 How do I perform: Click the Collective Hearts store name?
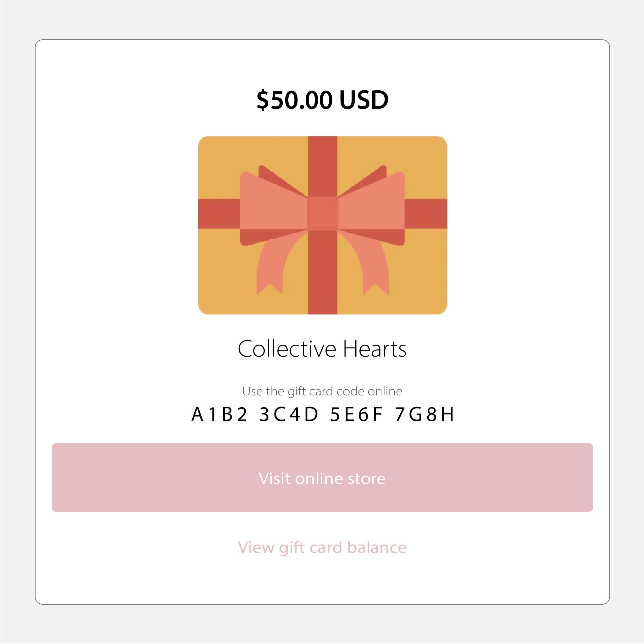pyautogui.click(x=322, y=349)
